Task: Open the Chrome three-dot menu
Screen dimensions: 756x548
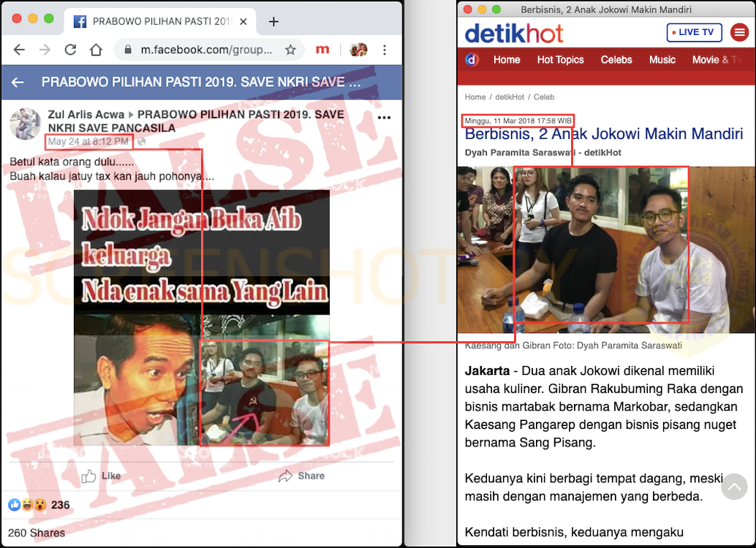Action: point(385,50)
